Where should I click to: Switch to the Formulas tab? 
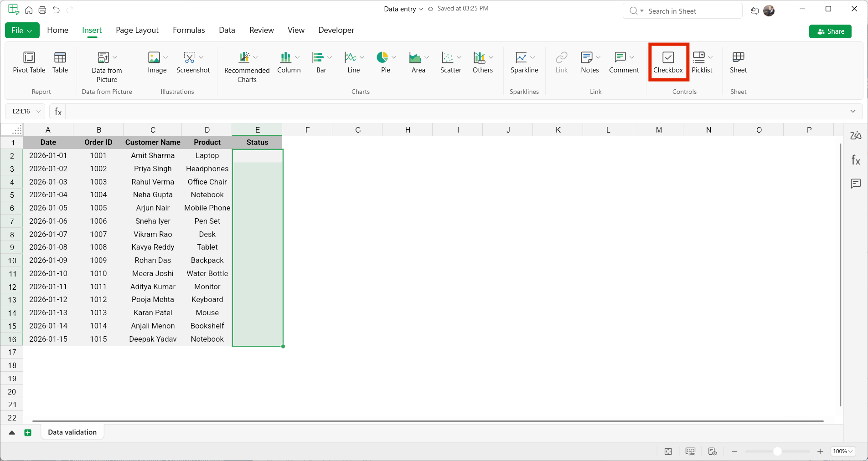coord(189,30)
